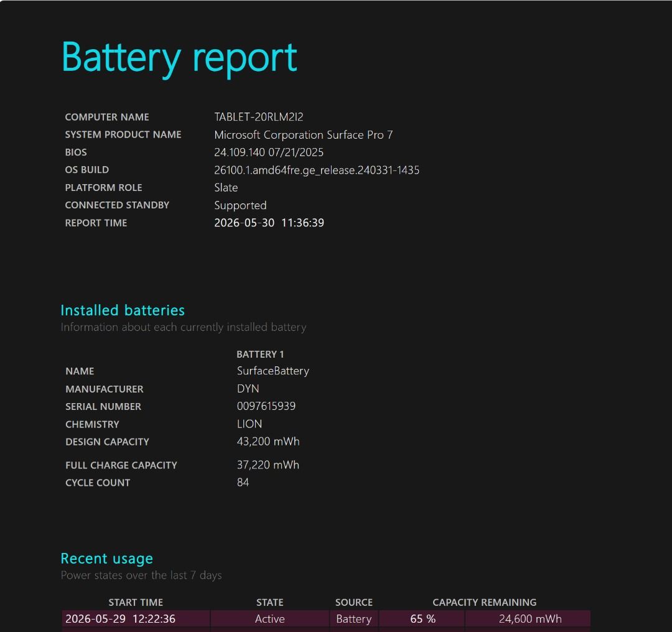Click the SOURCE column header
The image size is (672, 632).
[354, 602]
